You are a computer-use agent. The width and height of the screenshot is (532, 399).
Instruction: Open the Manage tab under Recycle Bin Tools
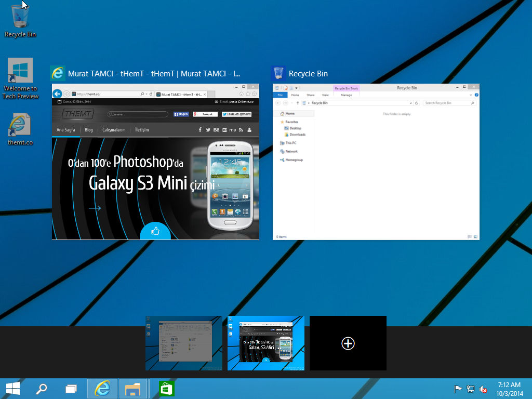346,95
